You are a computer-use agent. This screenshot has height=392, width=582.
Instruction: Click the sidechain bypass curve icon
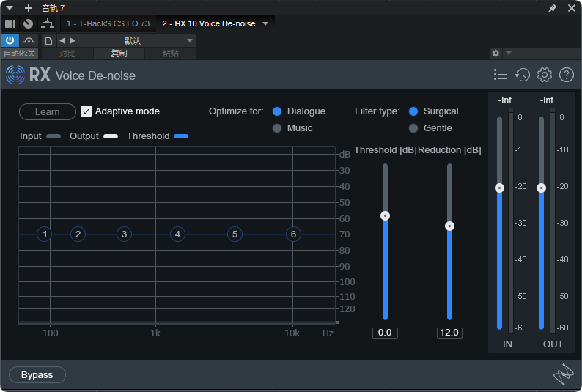click(x=29, y=40)
